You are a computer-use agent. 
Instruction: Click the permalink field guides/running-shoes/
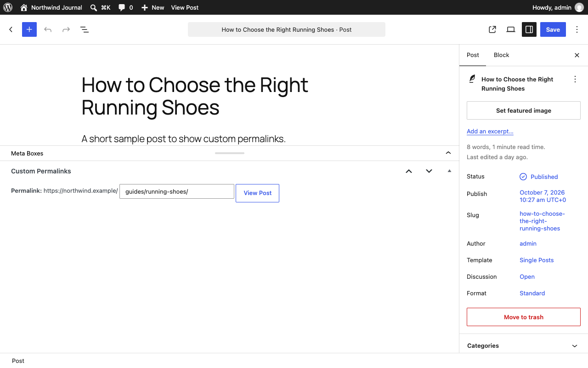[177, 191]
